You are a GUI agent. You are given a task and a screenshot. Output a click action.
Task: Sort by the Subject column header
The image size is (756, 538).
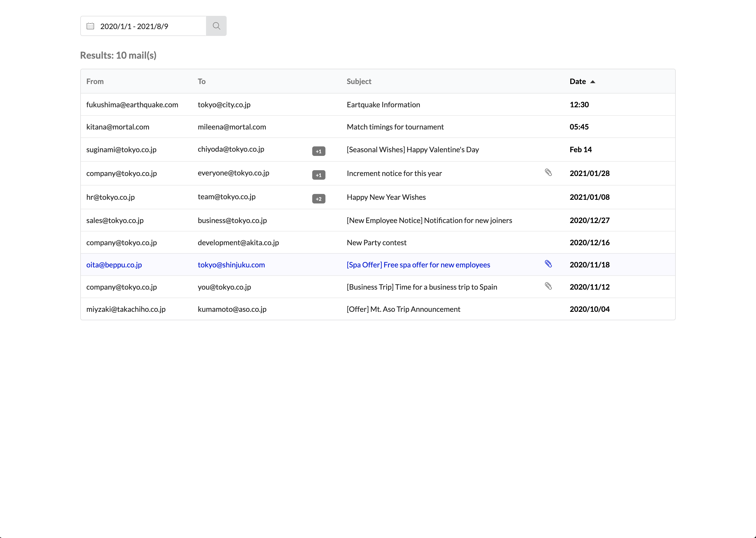coord(359,81)
